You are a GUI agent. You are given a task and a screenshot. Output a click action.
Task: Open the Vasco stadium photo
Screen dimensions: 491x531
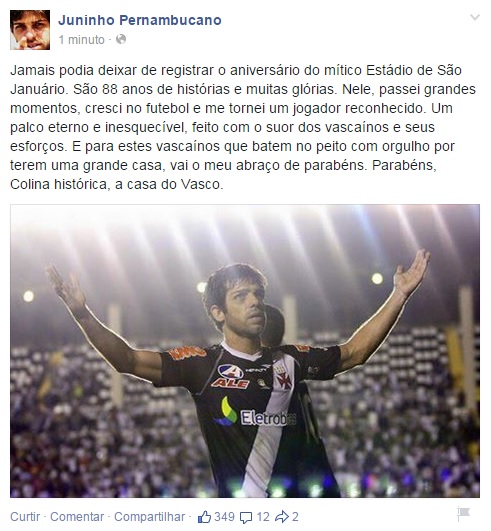[245, 351]
